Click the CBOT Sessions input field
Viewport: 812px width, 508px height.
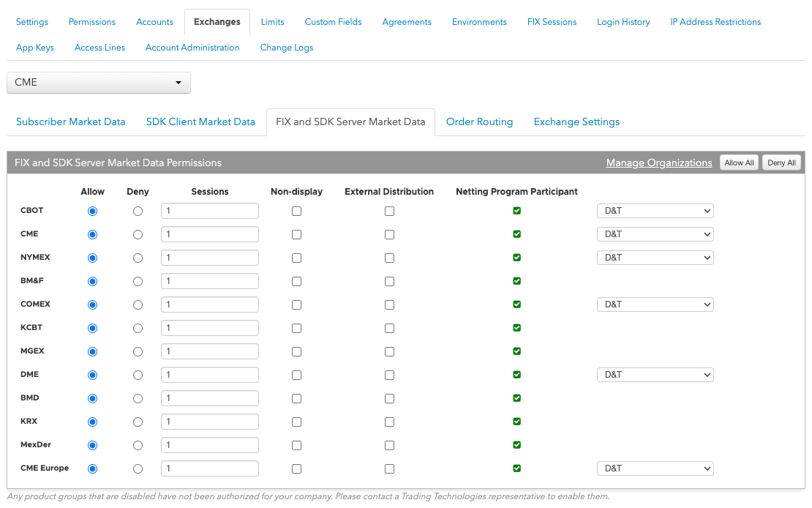click(x=210, y=211)
